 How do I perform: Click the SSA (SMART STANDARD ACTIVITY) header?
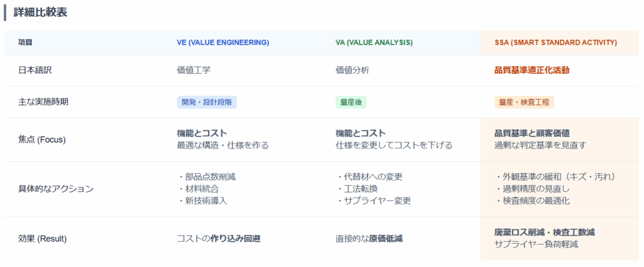[x=555, y=42]
